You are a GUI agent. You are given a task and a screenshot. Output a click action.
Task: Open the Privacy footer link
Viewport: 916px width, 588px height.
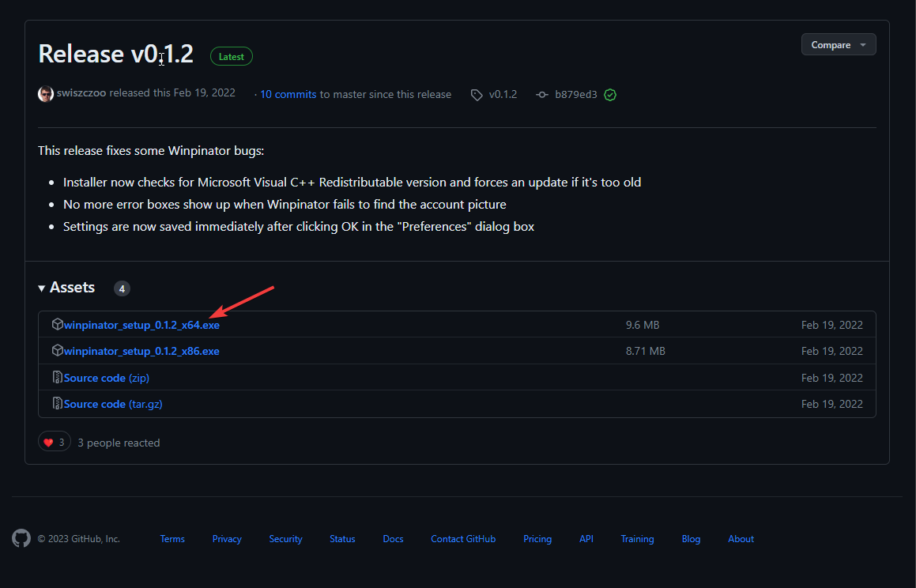(227, 539)
